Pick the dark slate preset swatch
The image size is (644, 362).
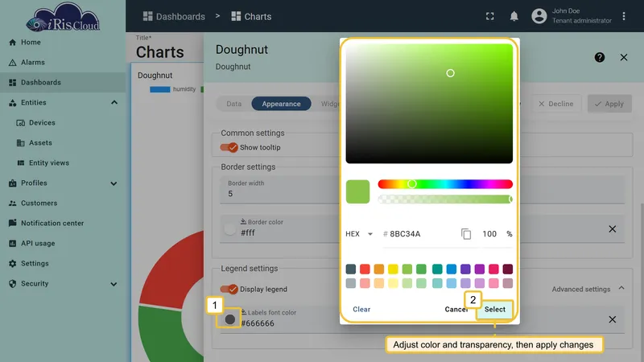tap(351, 269)
